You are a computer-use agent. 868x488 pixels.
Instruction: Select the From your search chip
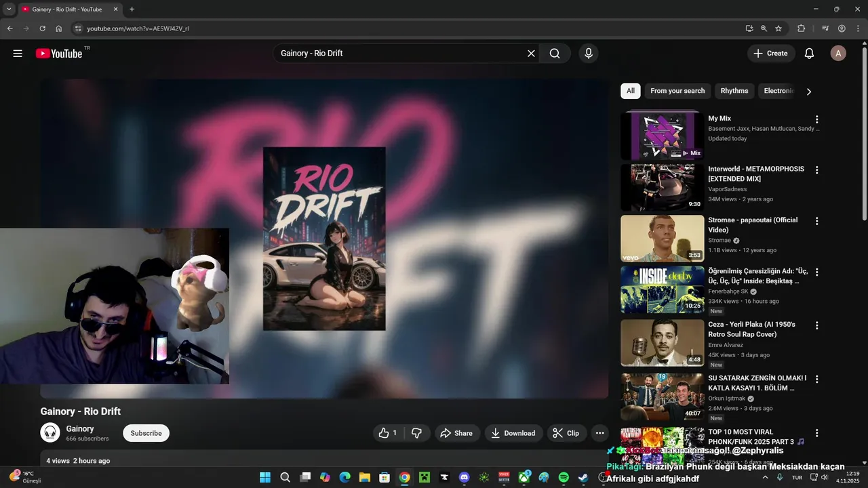(677, 91)
